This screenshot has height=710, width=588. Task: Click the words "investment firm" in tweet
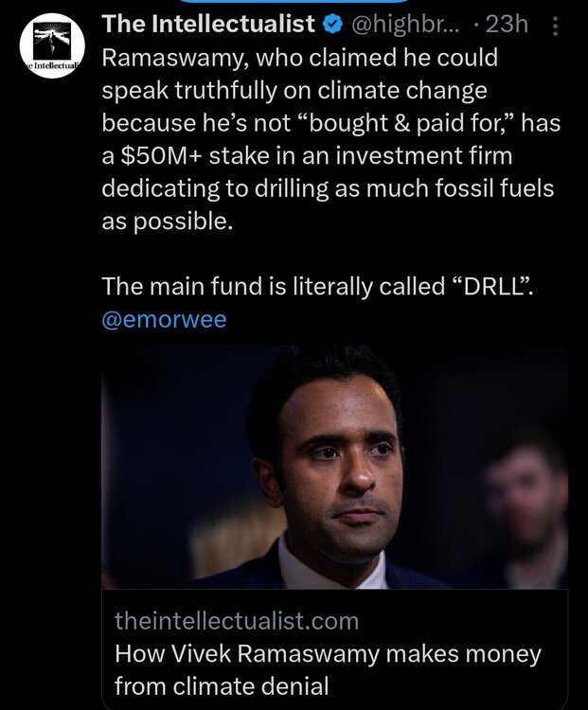(418, 155)
